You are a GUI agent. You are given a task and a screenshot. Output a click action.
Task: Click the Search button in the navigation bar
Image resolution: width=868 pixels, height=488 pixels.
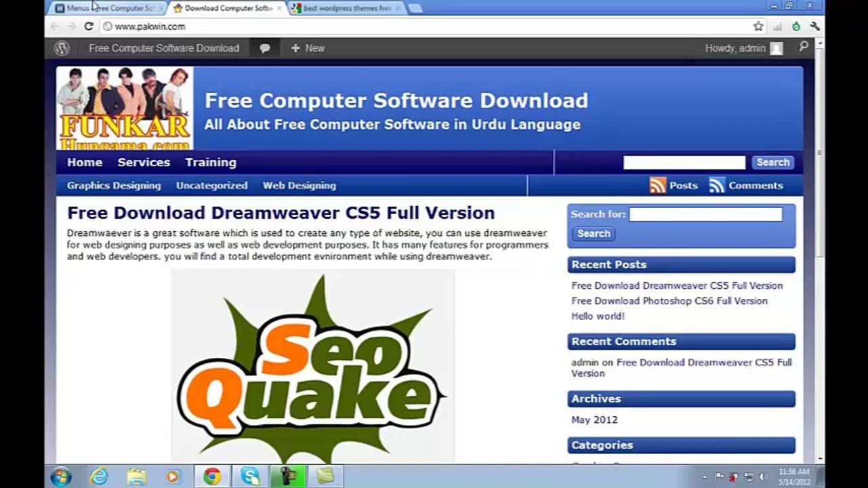pos(772,162)
